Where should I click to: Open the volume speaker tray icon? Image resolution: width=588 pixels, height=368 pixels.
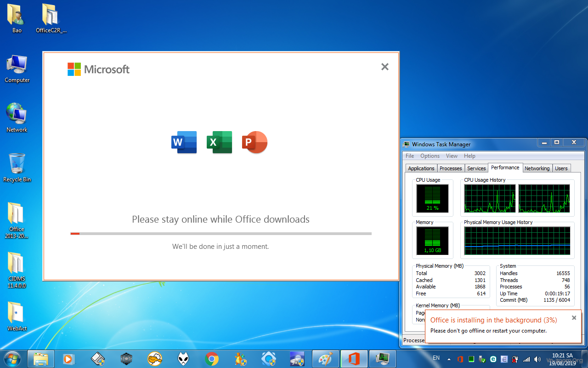point(537,359)
